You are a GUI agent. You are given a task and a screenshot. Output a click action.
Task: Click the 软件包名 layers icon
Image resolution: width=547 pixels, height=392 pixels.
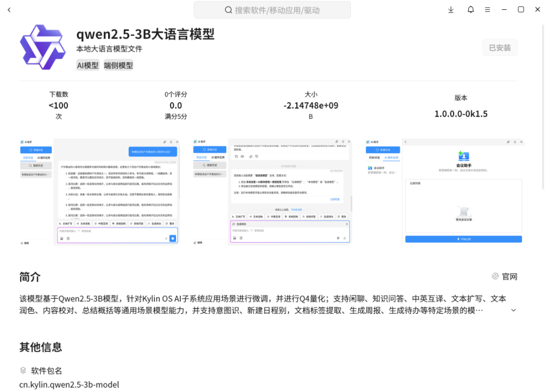point(23,370)
